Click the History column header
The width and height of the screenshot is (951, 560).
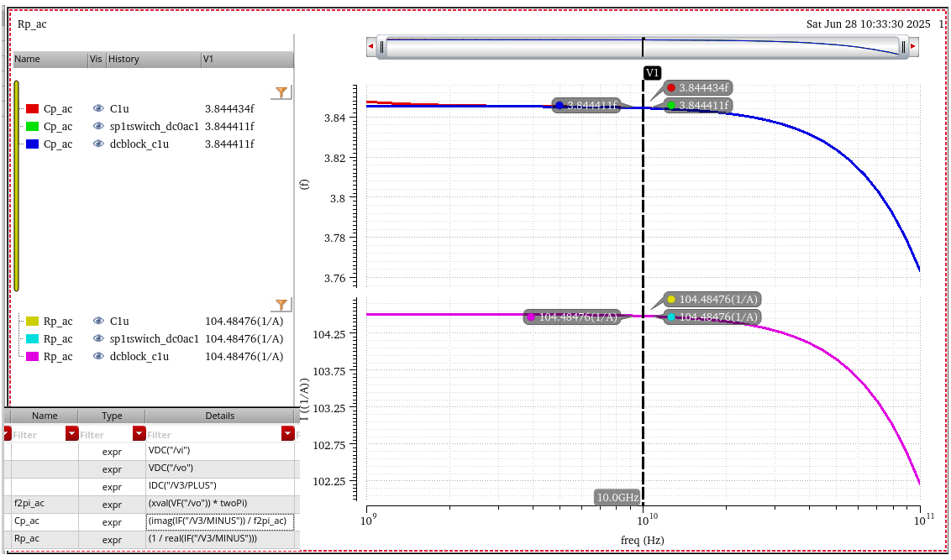[x=123, y=60]
